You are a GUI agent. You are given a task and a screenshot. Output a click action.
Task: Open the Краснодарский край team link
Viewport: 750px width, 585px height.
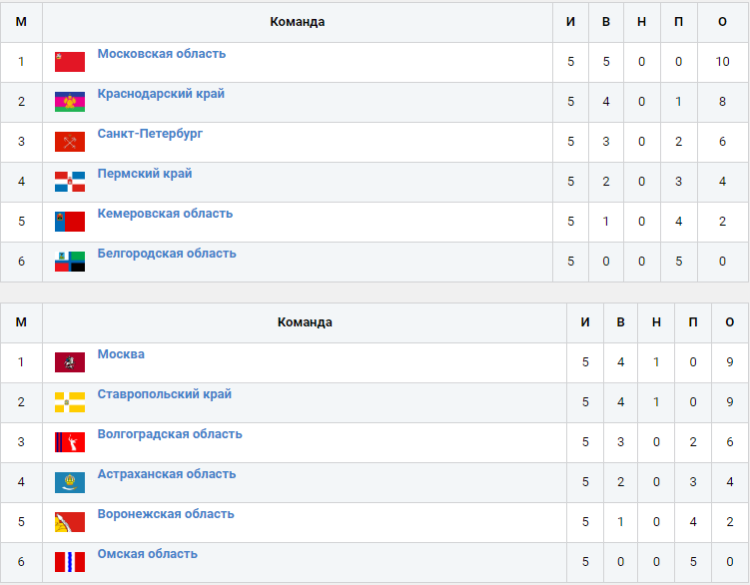160,94
